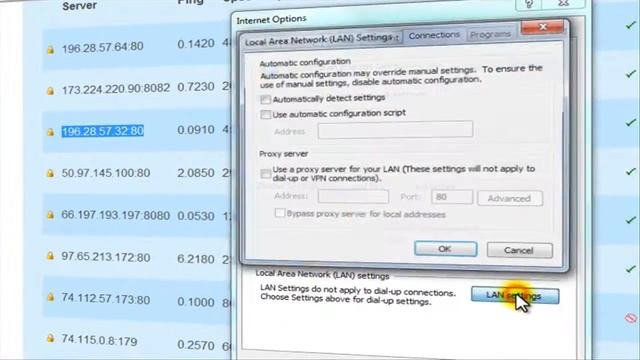Click highlighted proxy 196.28.57.32:80
This screenshot has height=360, width=640.
pos(102,131)
